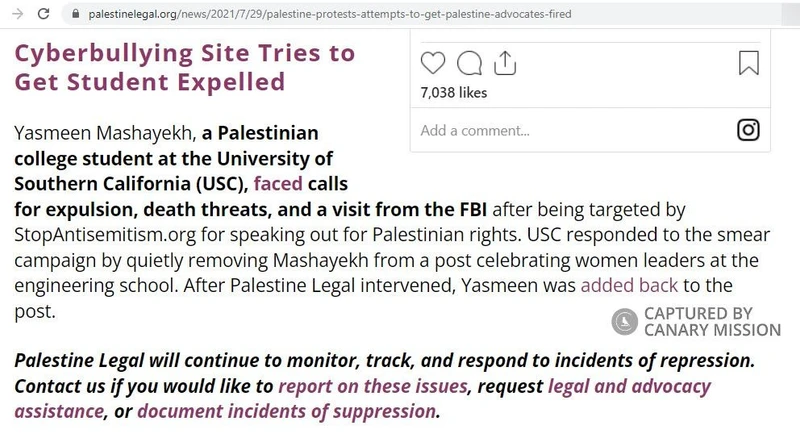Open Instagram via the Instagram logo icon
The width and height of the screenshot is (800, 438).
[748, 129]
